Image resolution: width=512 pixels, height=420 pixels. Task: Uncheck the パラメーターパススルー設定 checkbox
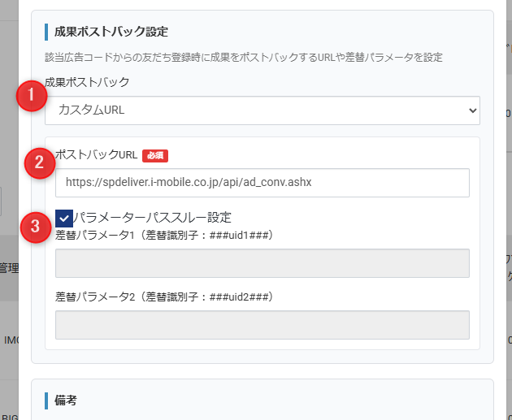tap(64, 219)
